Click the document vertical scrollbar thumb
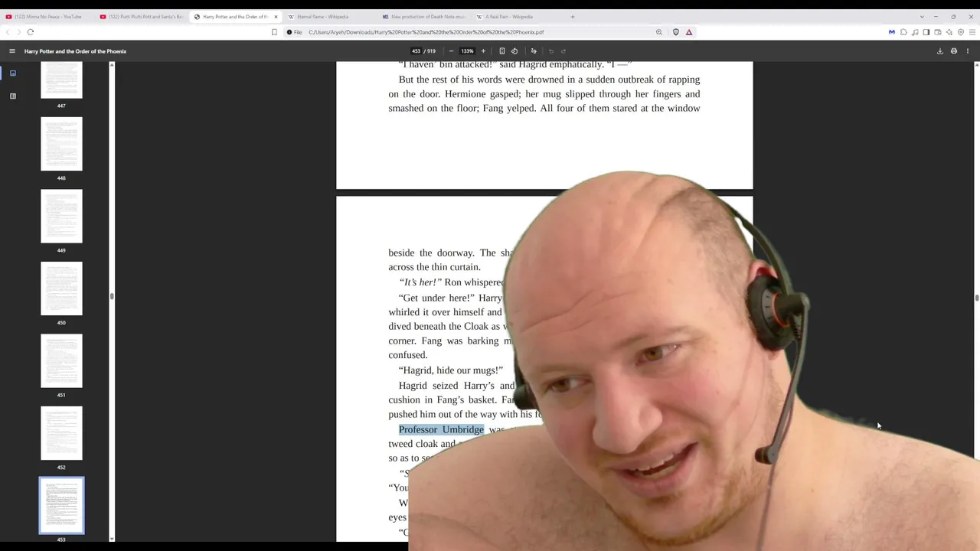 pyautogui.click(x=977, y=298)
